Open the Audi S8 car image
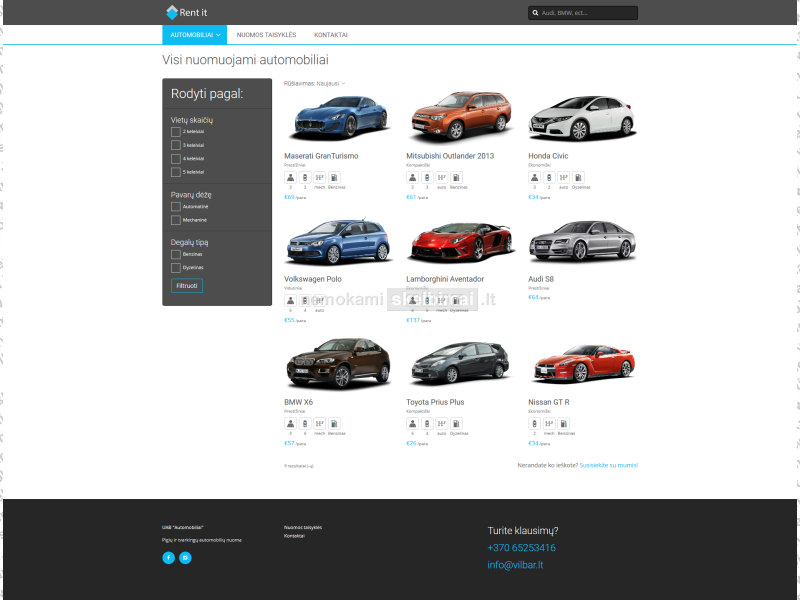The width and height of the screenshot is (800, 600). point(583,241)
